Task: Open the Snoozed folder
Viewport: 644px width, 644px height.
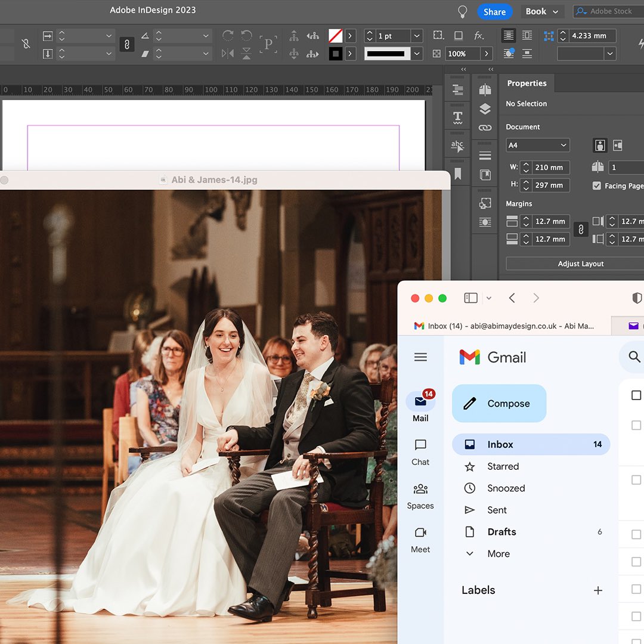Action: click(531, 488)
